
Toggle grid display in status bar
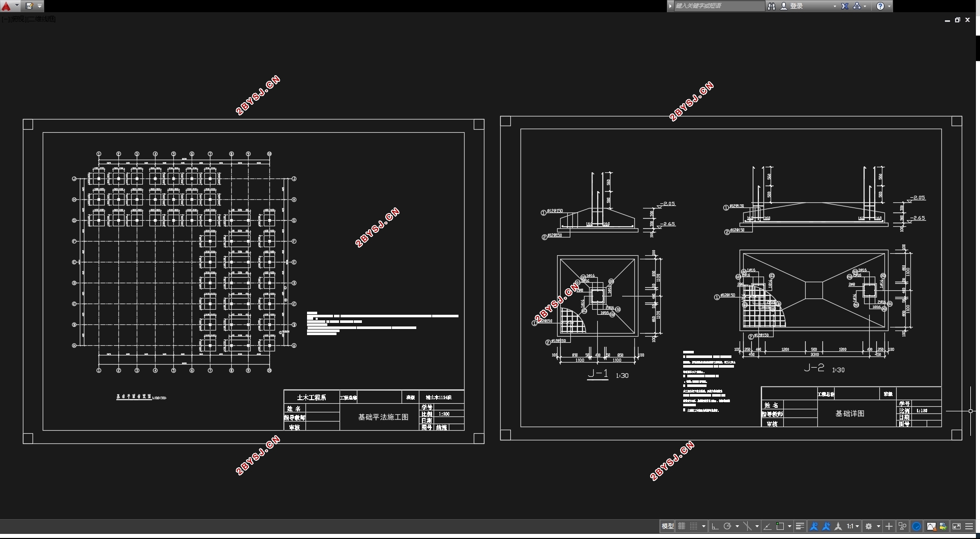click(682, 526)
